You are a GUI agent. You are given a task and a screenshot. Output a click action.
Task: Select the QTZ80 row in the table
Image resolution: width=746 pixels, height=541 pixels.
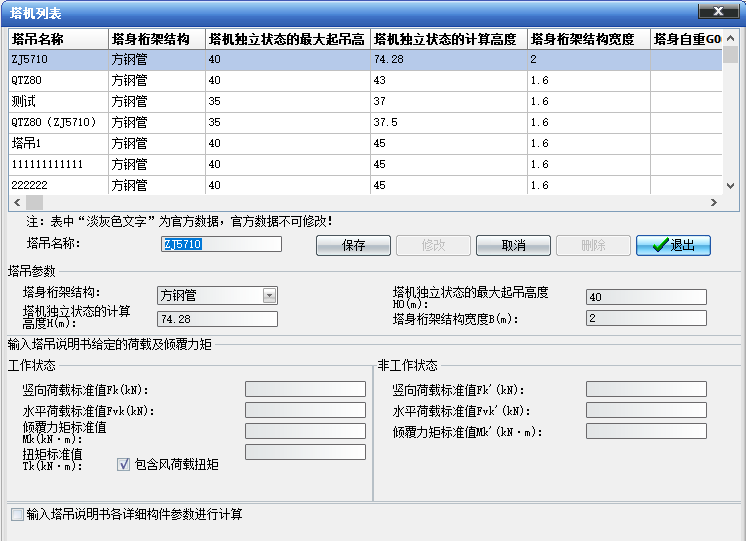point(365,80)
